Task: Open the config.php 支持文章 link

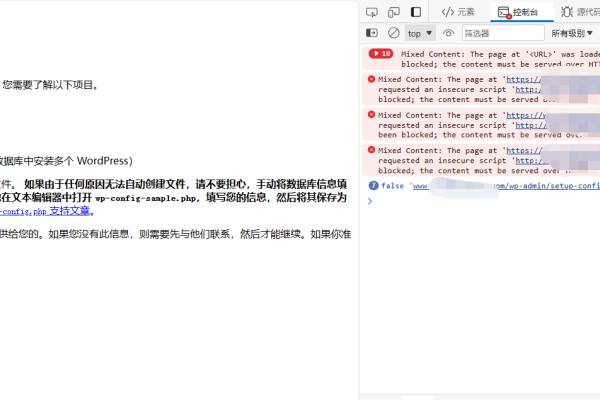Action: tap(45, 211)
